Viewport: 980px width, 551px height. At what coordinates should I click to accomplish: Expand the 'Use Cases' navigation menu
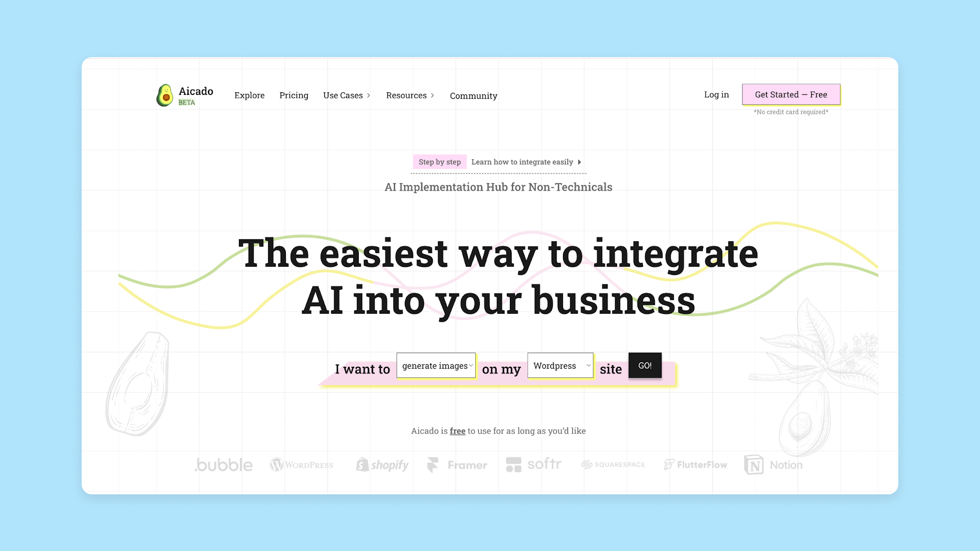pyautogui.click(x=347, y=95)
